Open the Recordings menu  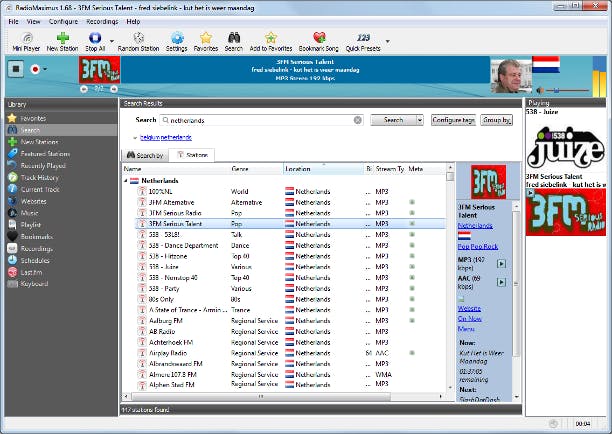(102, 21)
